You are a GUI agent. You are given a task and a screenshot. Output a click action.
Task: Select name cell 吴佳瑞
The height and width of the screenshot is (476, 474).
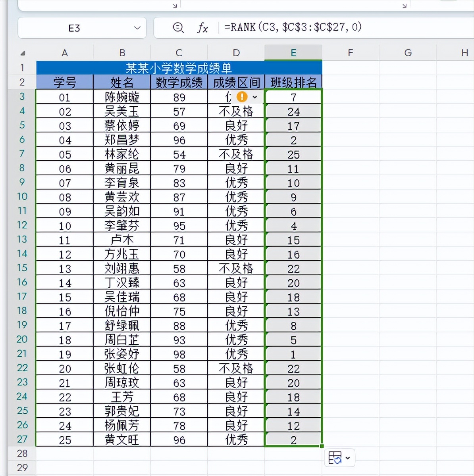click(x=122, y=297)
